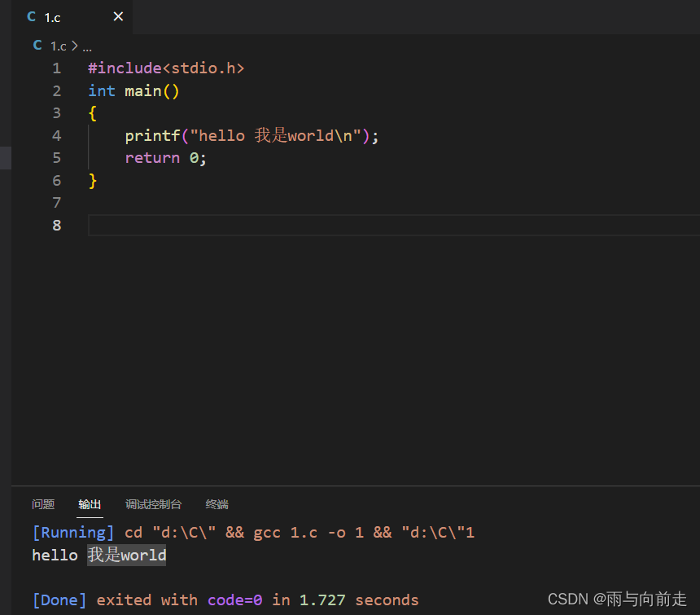
Task: Click the [Running] command line in the output
Action: (x=244, y=532)
